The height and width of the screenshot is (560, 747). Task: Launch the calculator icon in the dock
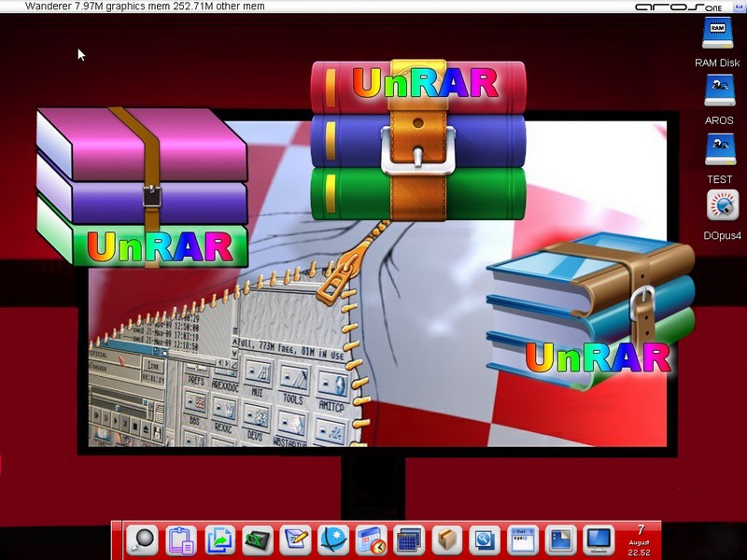click(x=409, y=539)
